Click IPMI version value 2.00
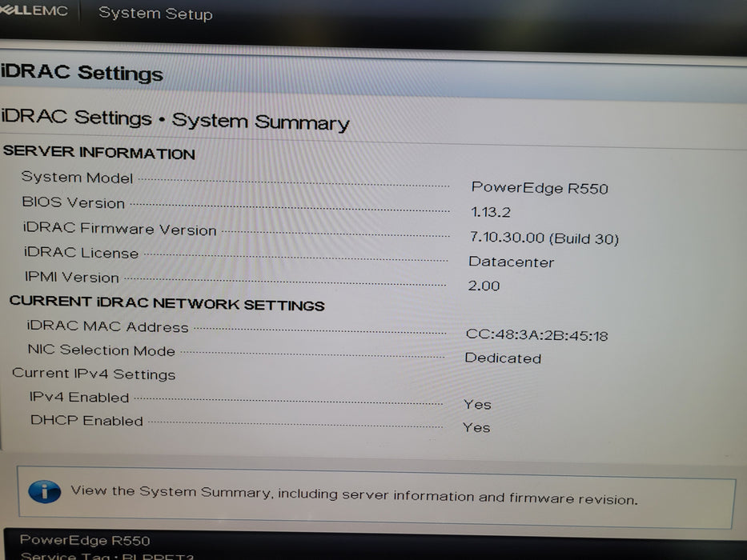 [484, 286]
